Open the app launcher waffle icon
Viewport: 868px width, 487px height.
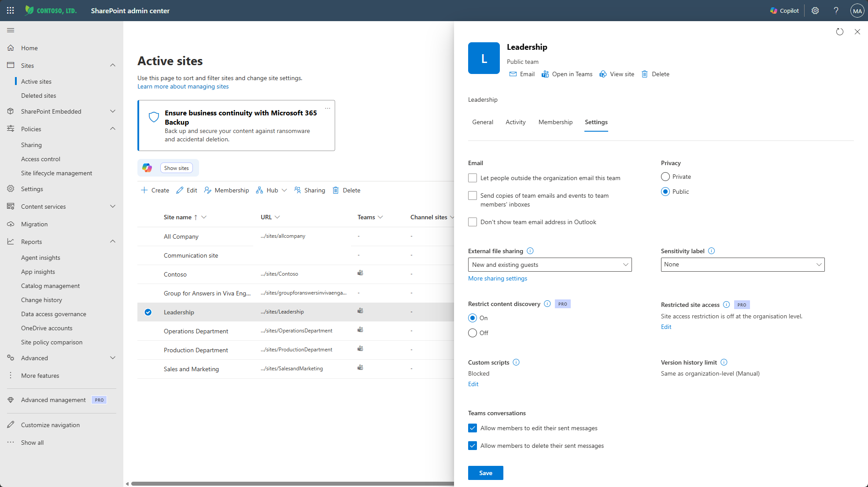point(11,11)
